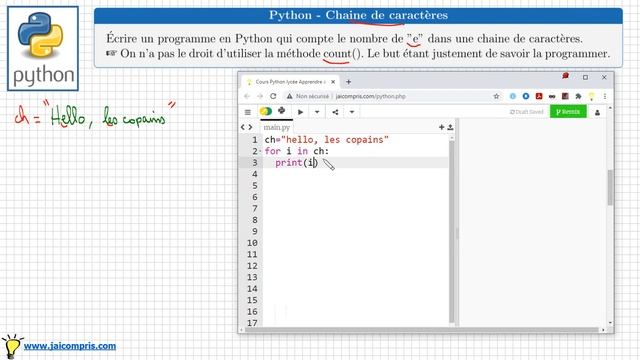Click the yellow lightbulb extension icon
640x360 pixels.
[x=591, y=96]
